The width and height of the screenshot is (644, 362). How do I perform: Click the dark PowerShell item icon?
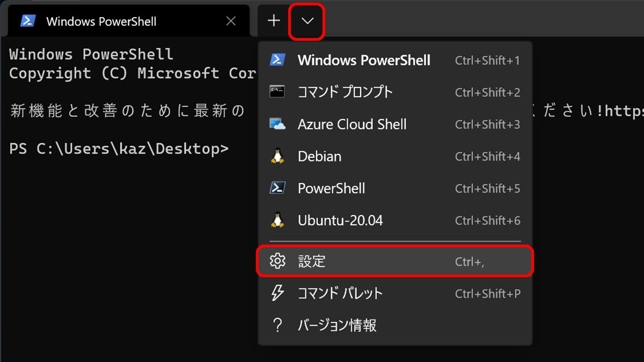277,188
